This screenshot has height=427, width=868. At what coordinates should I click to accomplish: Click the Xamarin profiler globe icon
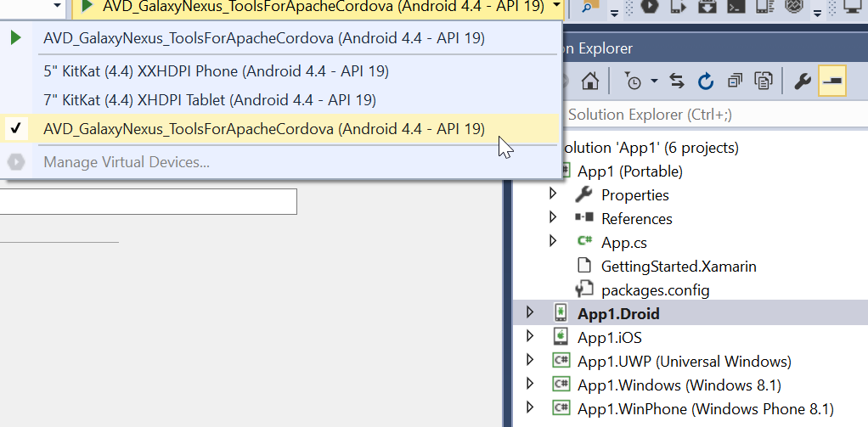click(x=794, y=7)
